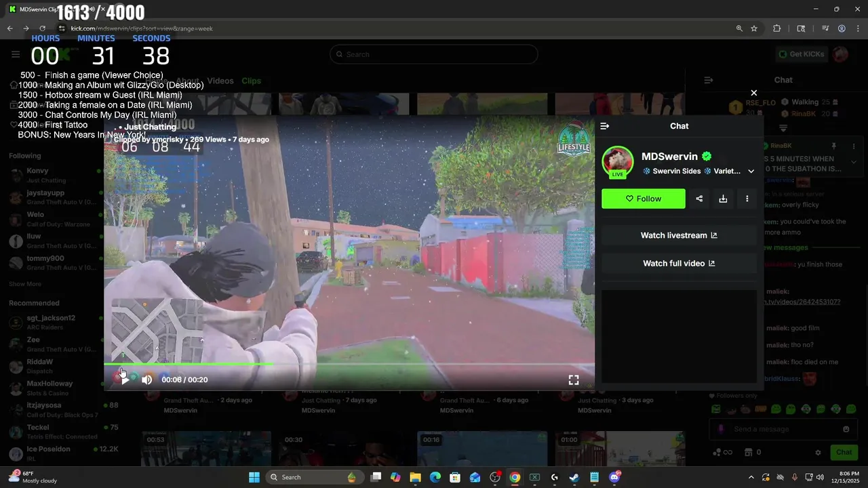Collapse the clip chat panel icon
Screen dimensions: 868x488
click(605, 126)
